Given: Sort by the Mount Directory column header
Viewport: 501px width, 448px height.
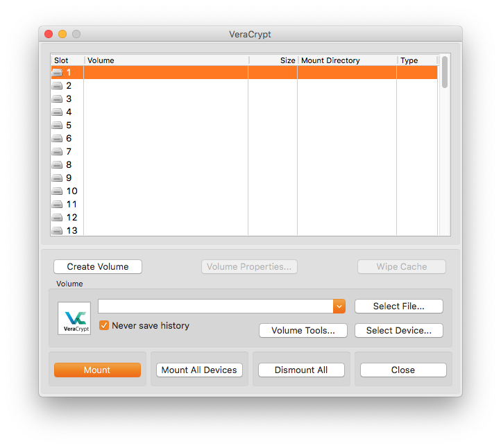Looking at the screenshot, I should pyautogui.click(x=348, y=60).
